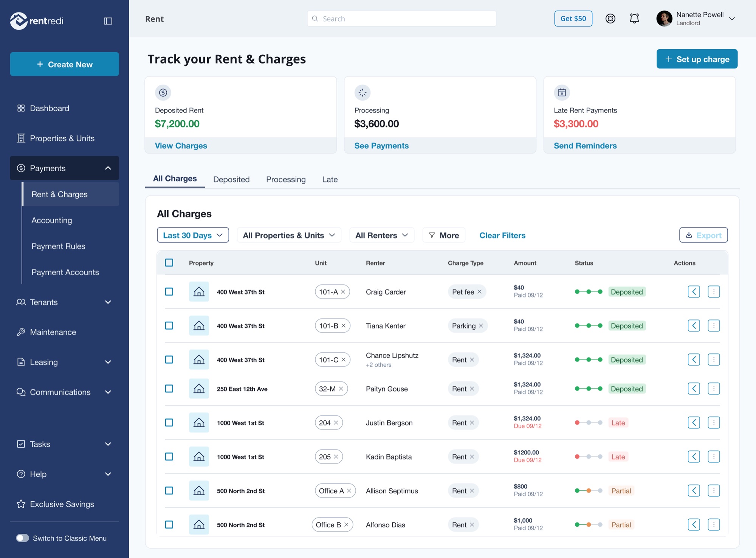Click the Create New button

pyautogui.click(x=64, y=64)
